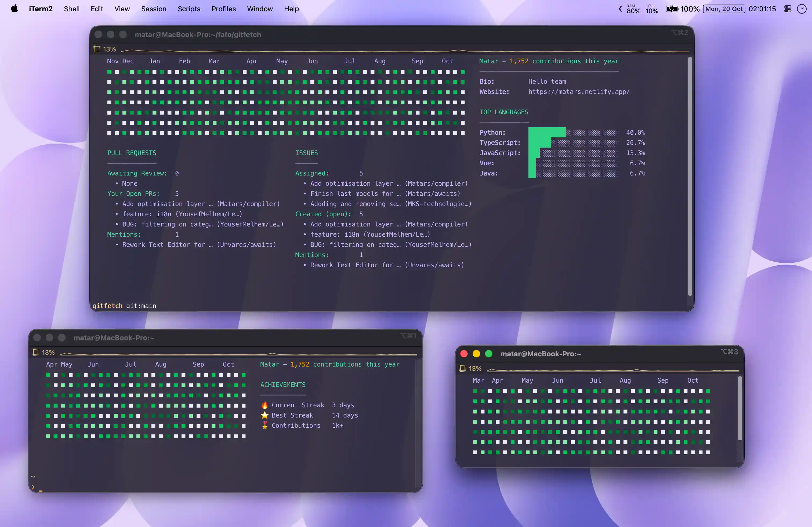Click the Mon, 20 Oct date in the menu bar
Viewport: 812px width, 527px height.
724,9
